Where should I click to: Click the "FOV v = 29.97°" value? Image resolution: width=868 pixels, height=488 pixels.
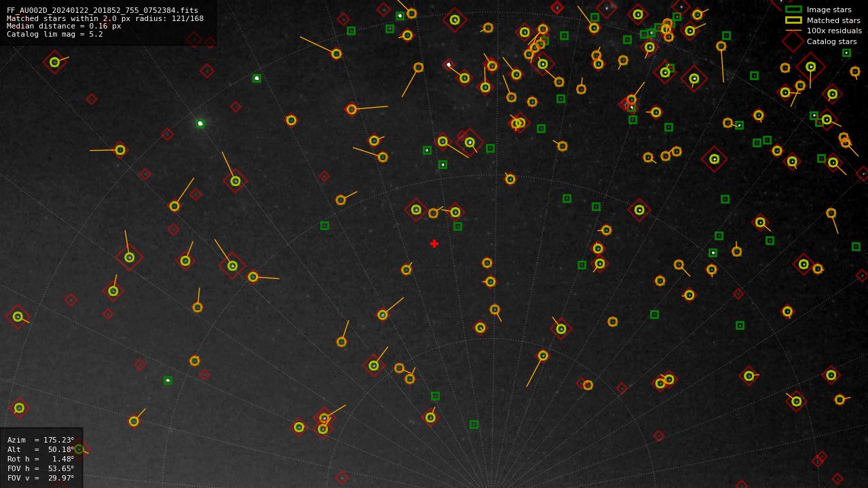coord(41,478)
